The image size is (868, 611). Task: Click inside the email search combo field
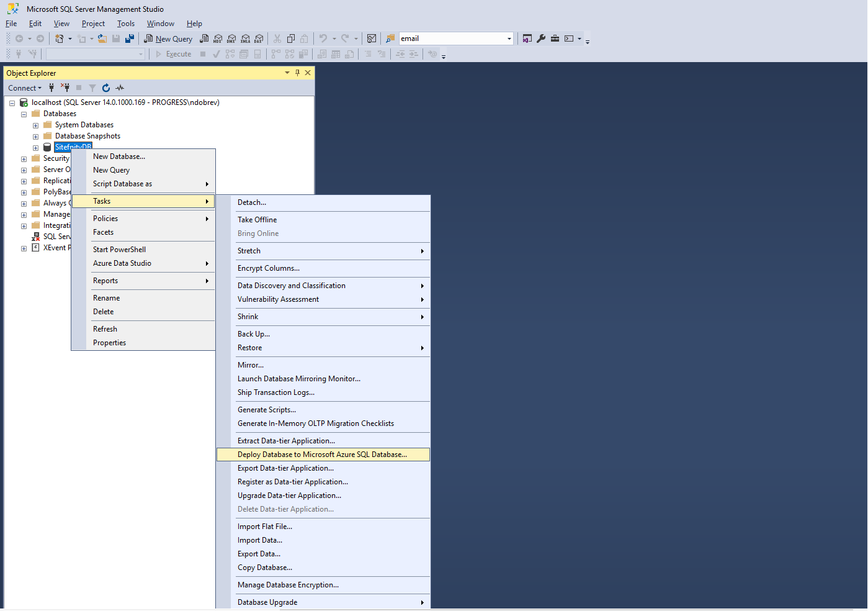click(453, 38)
